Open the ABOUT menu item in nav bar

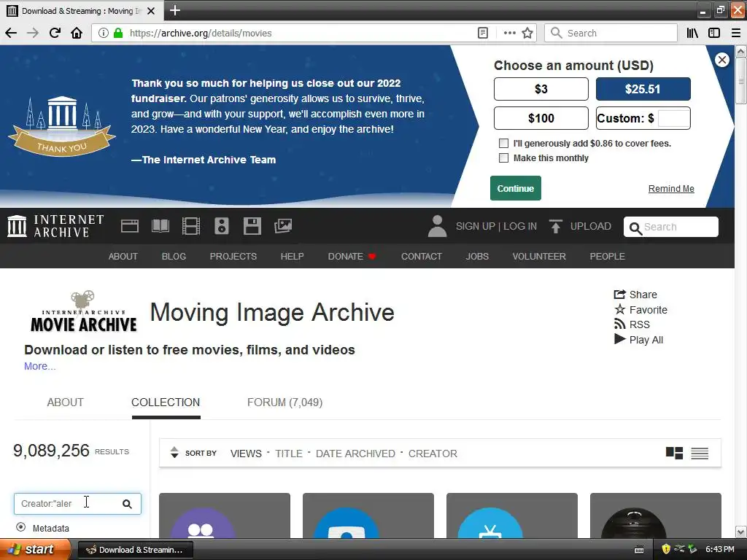coord(123,256)
